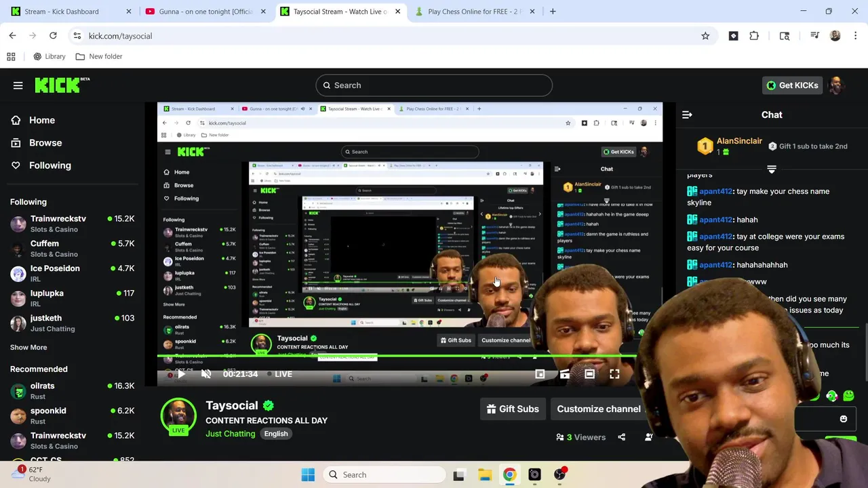Screen dimensions: 868x488
Task: Open the Kick hamburger menu
Action: 18,85
